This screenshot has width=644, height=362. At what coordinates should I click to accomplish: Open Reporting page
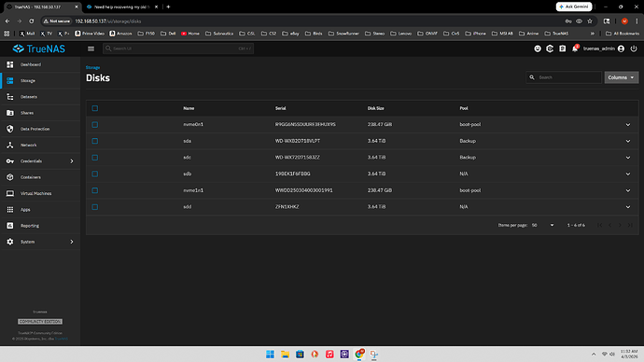[x=40, y=226]
